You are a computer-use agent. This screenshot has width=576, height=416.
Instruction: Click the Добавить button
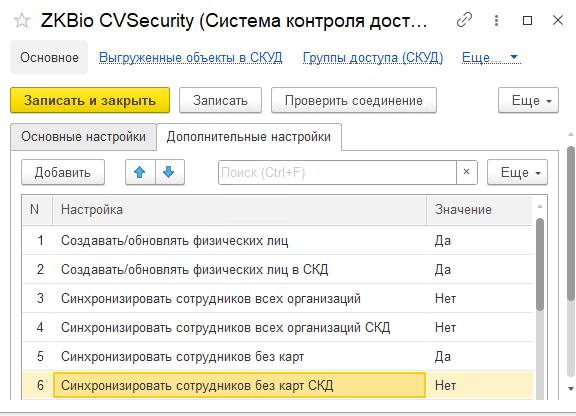[x=63, y=172]
